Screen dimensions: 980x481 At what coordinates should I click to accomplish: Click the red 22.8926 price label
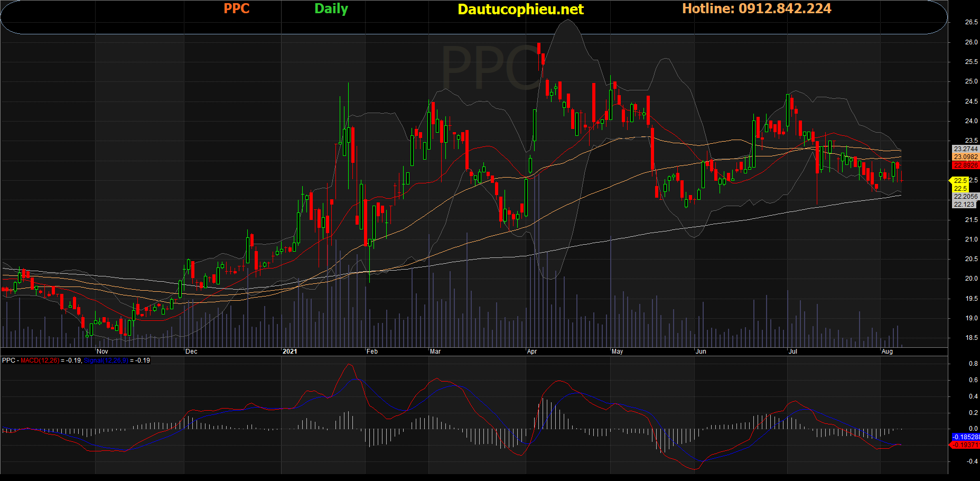coord(966,165)
